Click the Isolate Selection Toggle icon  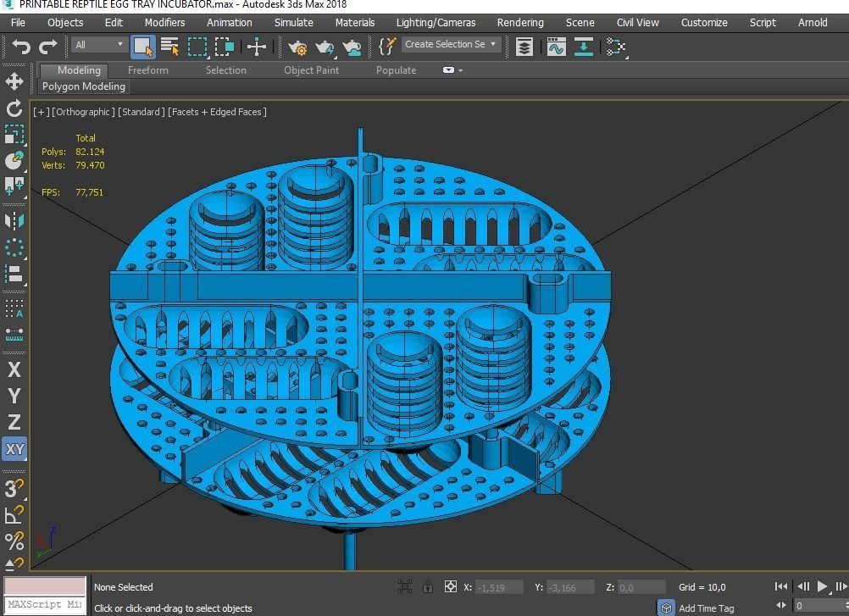point(404,587)
